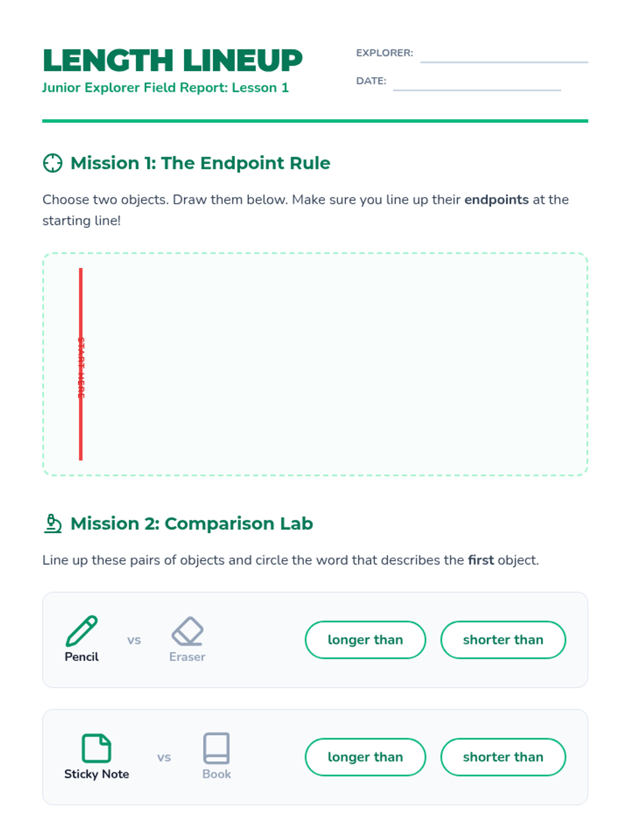Choose "longer than" for Sticky Note vs Book
This screenshot has height=840, width=630.
click(365, 757)
